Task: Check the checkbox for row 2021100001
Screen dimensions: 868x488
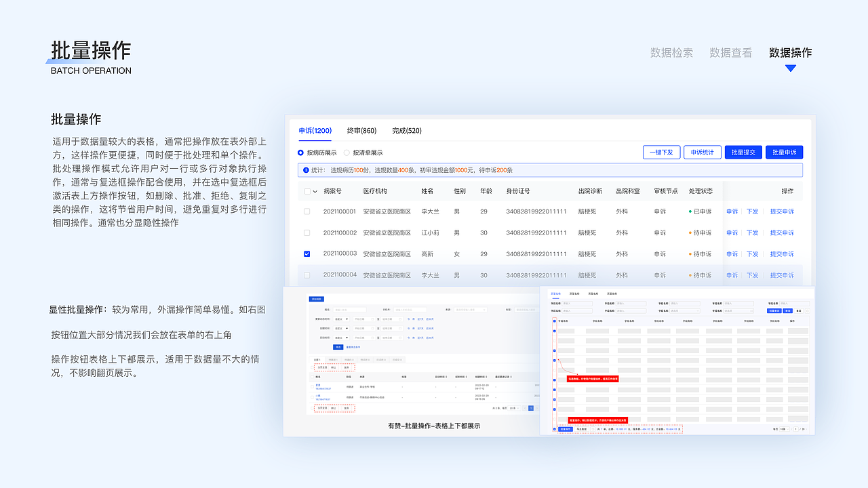Action: point(307,211)
